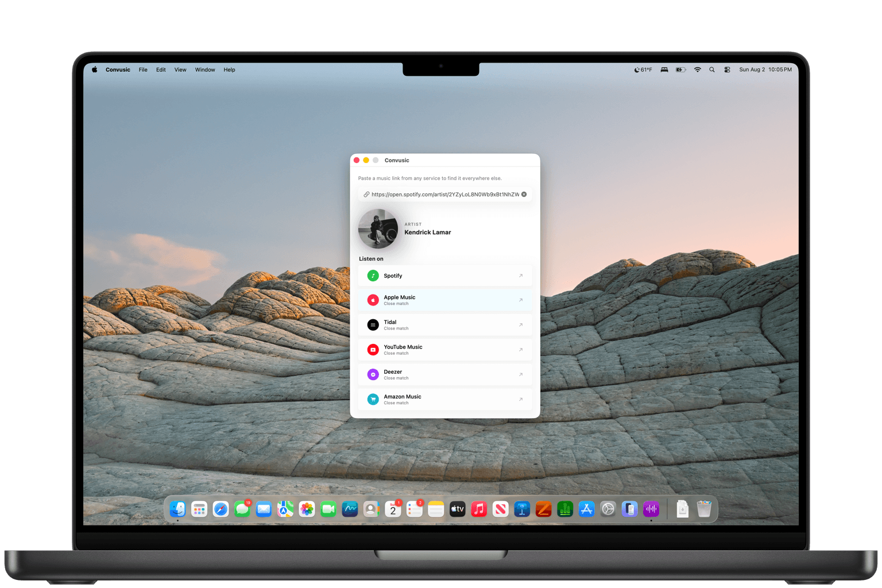Click the Convusic purple waveform Dock icon
Screen dimensions: 882x588
651,509
